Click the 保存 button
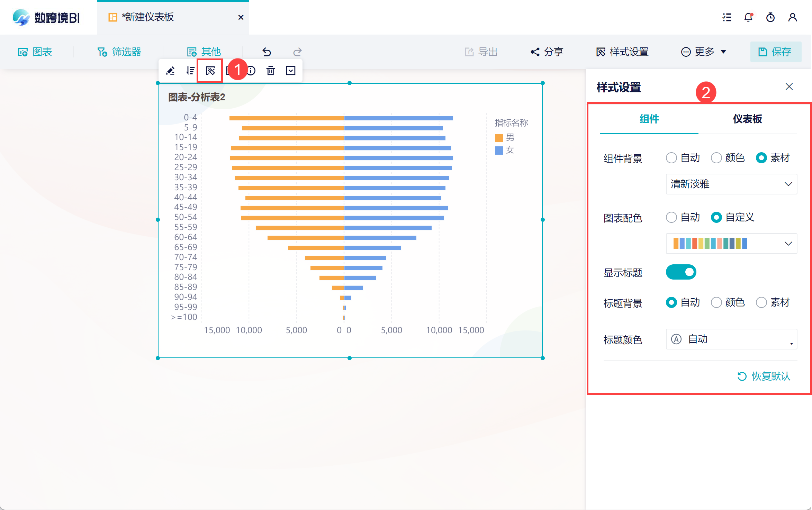 (x=775, y=52)
